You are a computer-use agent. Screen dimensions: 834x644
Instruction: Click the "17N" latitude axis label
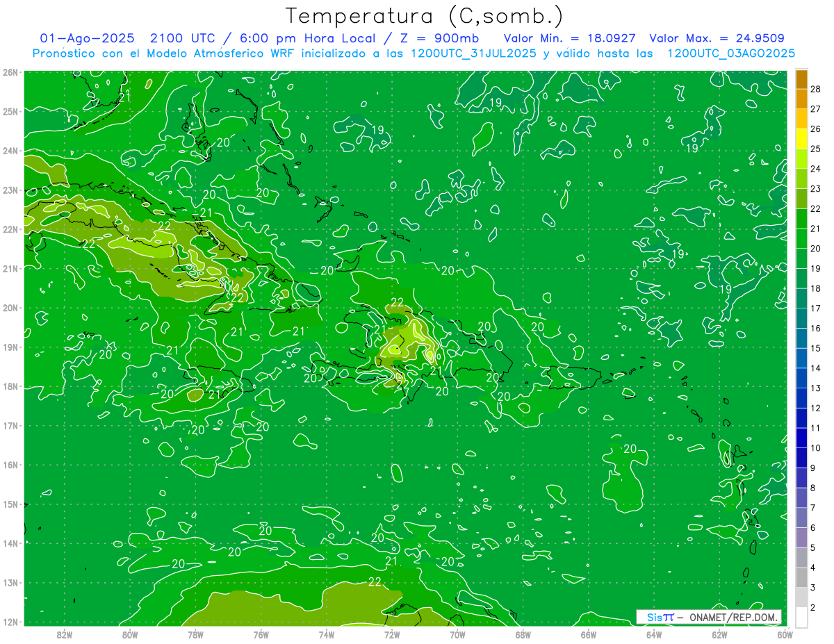click(x=10, y=426)
